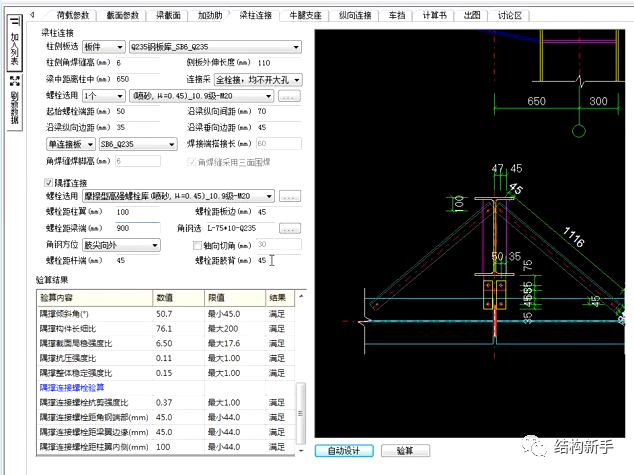This screenshot has height=475, width=634.
Task: Click the 螺栓距柱翼 field showing 100
Action: pyautogui.click(x=137, y=212)
